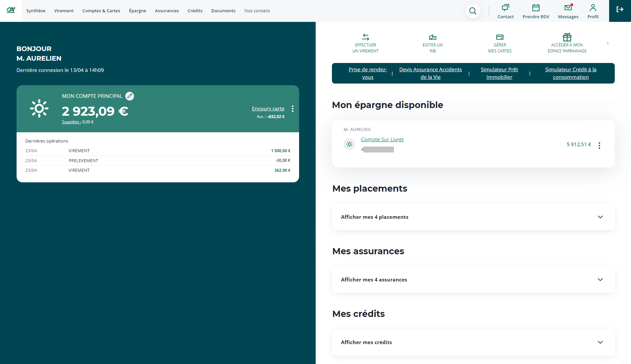
Task: Edit main account name with pencil icon
Action: coord(130,96)
